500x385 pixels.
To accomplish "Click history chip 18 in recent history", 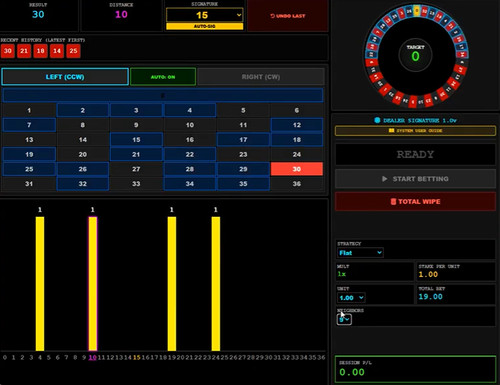I will [x=40, y=51].
